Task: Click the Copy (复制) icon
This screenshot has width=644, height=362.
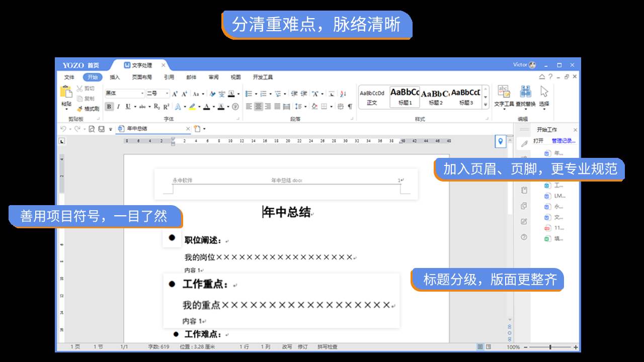Action: (79, 99)
